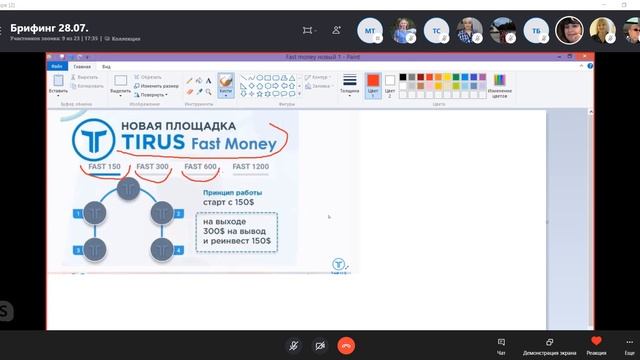The image size is (640, 360).
Task: Select the five-point star shape
Action: [259, 93]
